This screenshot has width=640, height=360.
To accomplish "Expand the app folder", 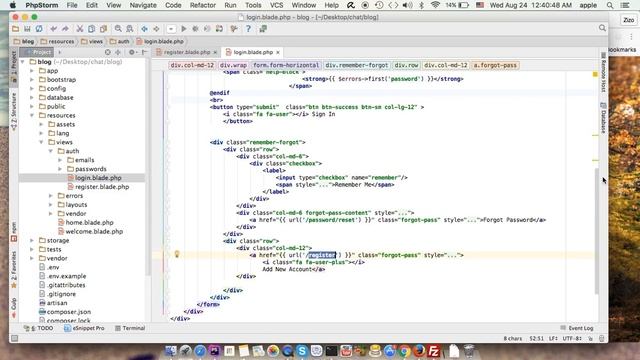I will pyautogui.click(x=32, y=71).
